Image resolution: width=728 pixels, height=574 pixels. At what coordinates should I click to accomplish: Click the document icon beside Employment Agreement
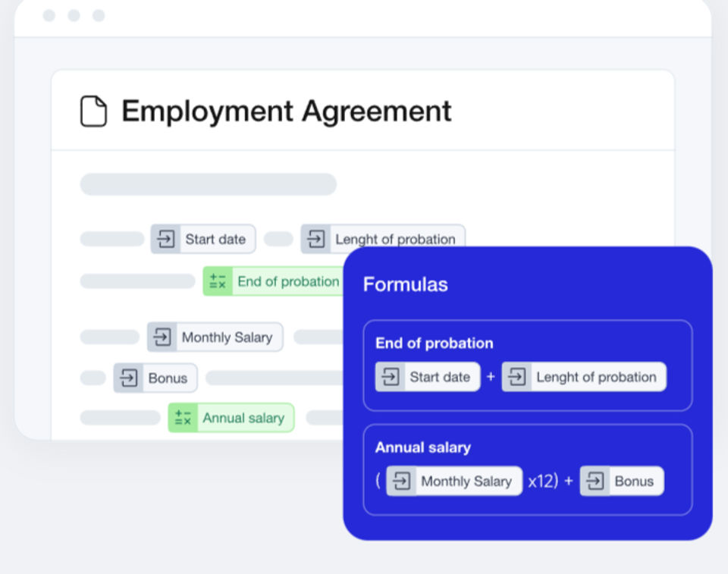click(93, 111)
